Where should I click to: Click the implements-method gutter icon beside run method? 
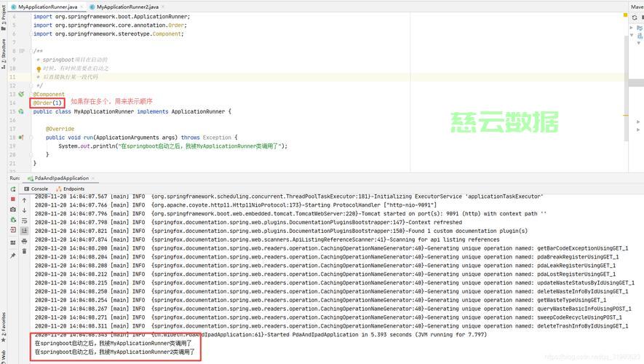(21, 137)
